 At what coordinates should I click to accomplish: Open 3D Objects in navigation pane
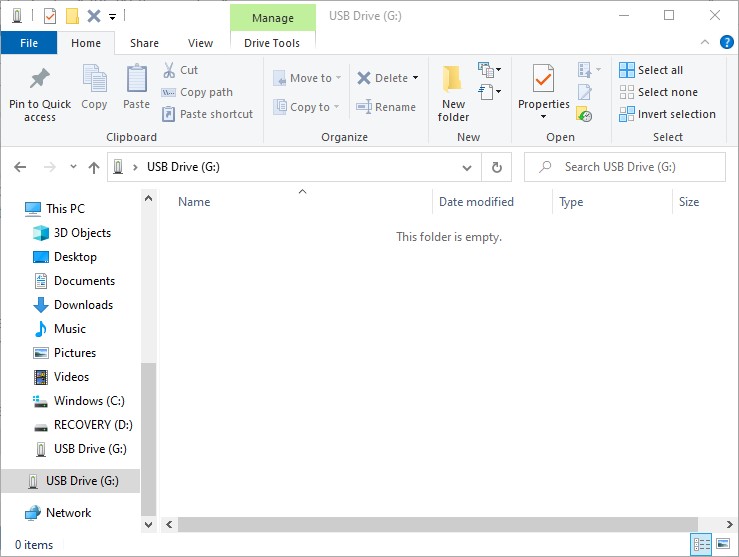[72, 233]
